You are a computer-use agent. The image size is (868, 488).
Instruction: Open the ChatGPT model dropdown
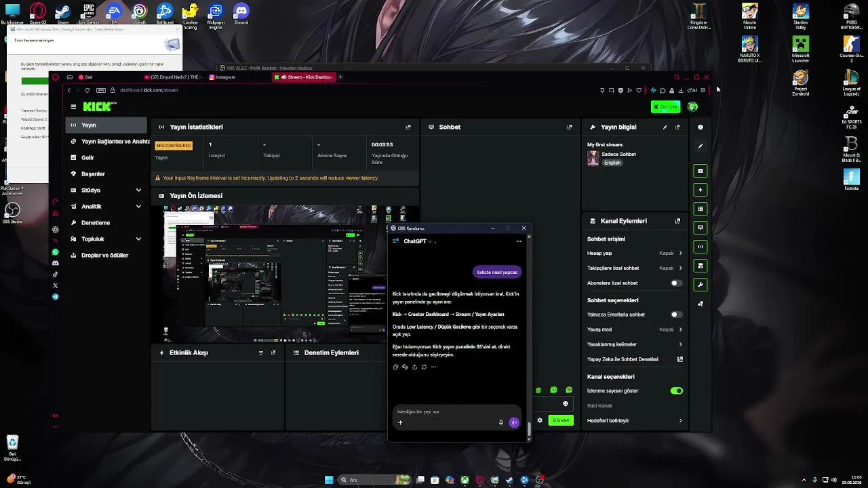tap(418, 241)
